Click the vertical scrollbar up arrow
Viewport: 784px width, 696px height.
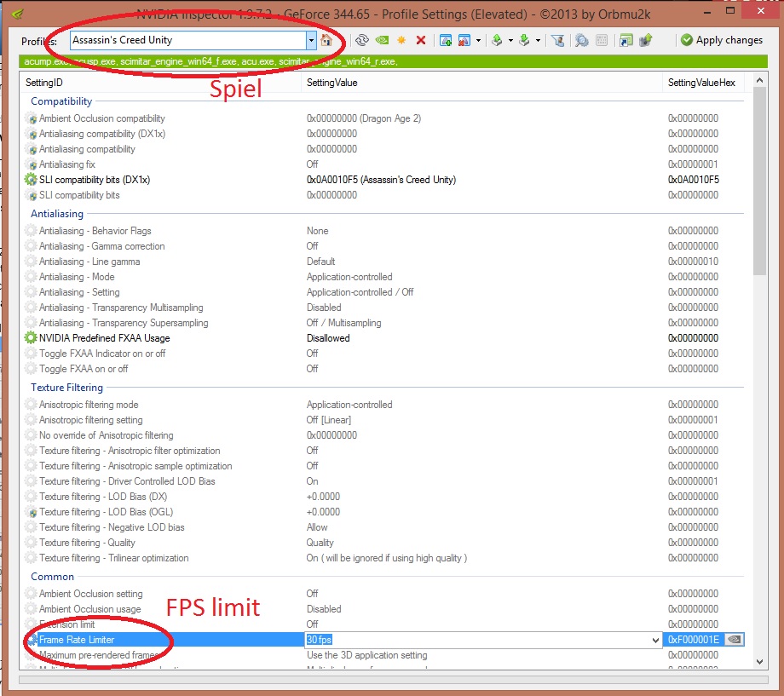[759, 80]
